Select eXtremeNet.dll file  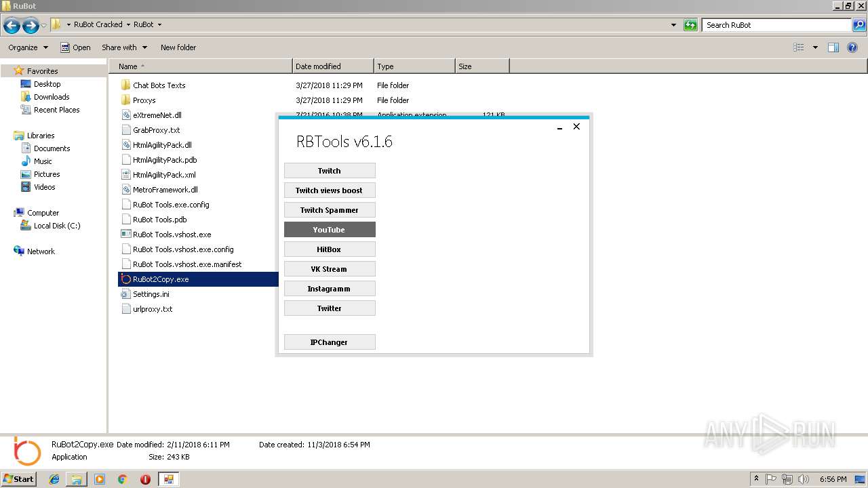pyautogui.click(x=157, y=115)
